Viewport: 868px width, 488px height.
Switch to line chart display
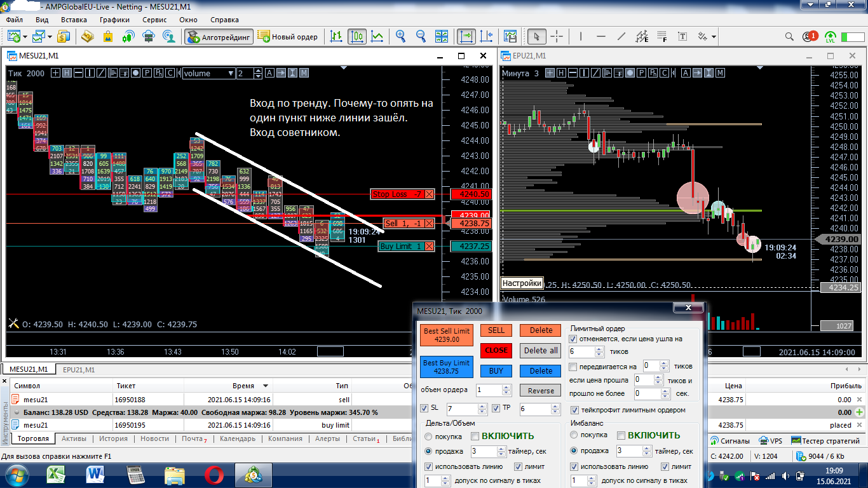[x=377, y=36]
